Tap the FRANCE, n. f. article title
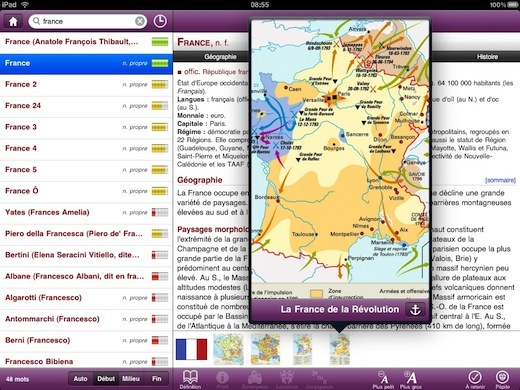Viewport: 520px width, 390px height. point(203,42)
